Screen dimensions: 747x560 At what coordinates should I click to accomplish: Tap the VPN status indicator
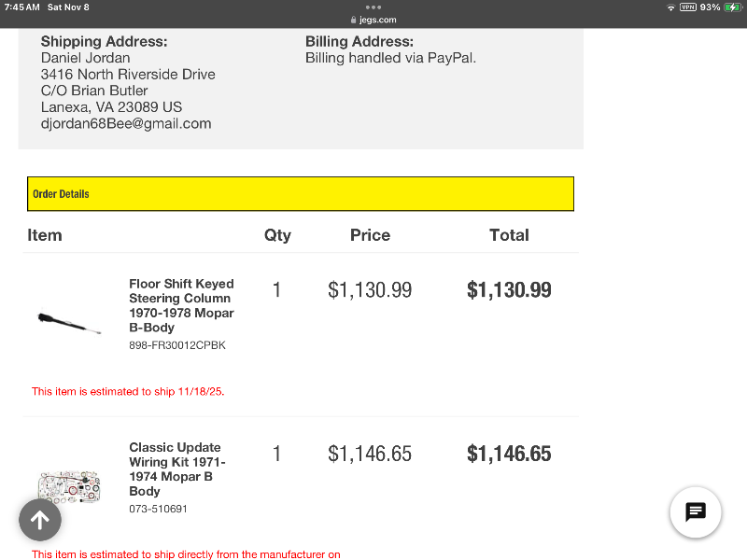(688, 7)
